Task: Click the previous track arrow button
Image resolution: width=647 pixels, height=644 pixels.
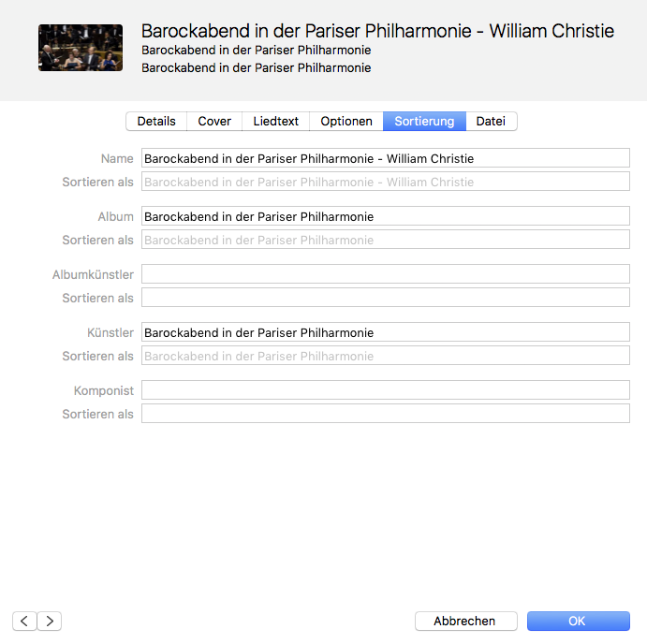Action: [x=24, y=621]
